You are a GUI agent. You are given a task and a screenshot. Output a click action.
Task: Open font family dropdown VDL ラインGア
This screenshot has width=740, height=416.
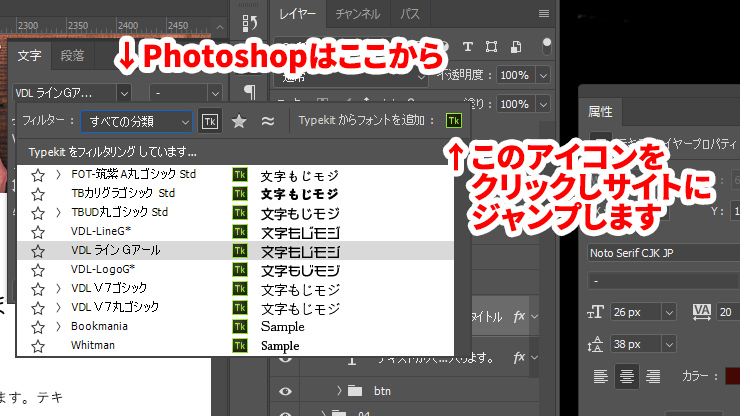124,93
